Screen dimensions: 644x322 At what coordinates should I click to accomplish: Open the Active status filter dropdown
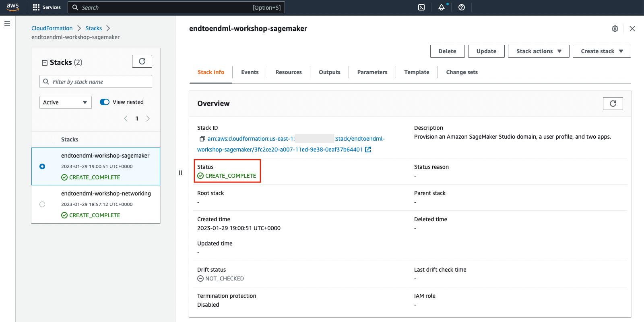pyautogui.click(x=66, y=102)
